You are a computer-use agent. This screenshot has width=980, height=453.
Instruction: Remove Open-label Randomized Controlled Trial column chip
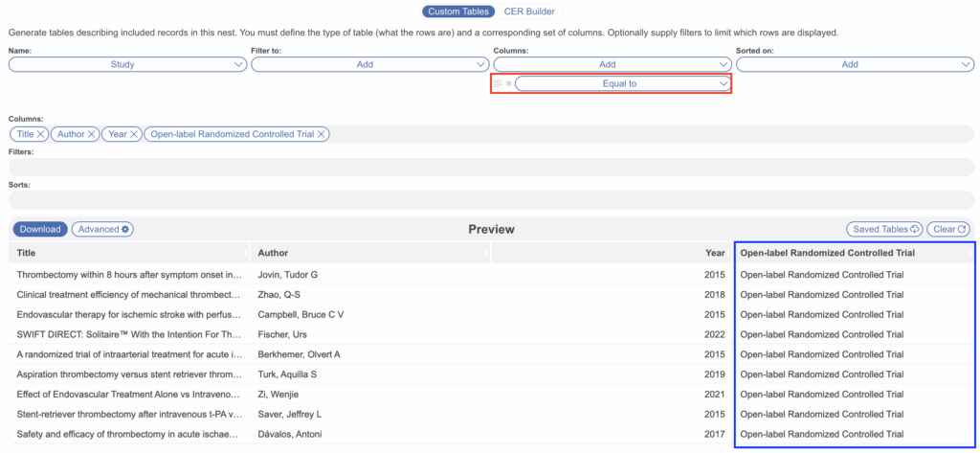322,135
